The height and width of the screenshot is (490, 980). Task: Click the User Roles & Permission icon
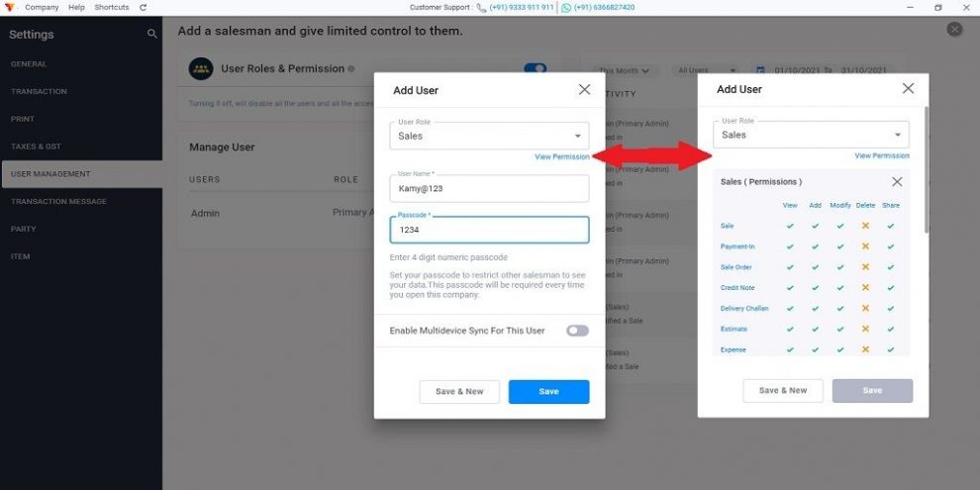click(x=201, y=68)
